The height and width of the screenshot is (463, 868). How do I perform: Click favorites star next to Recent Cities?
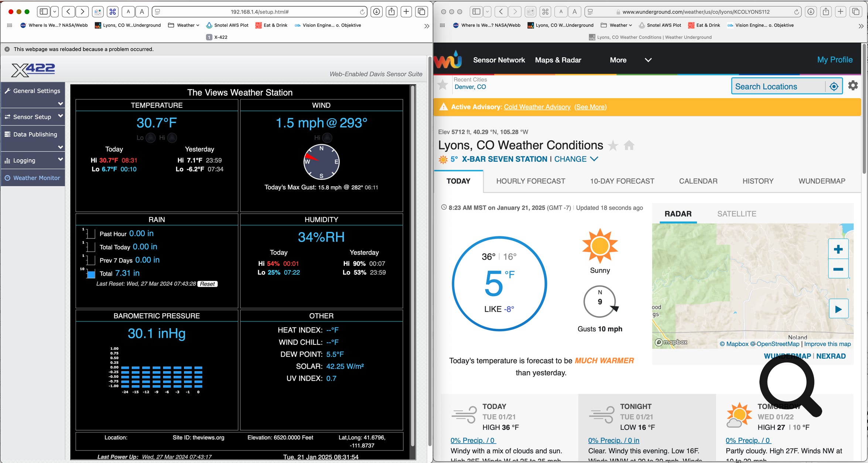[442, 85]
